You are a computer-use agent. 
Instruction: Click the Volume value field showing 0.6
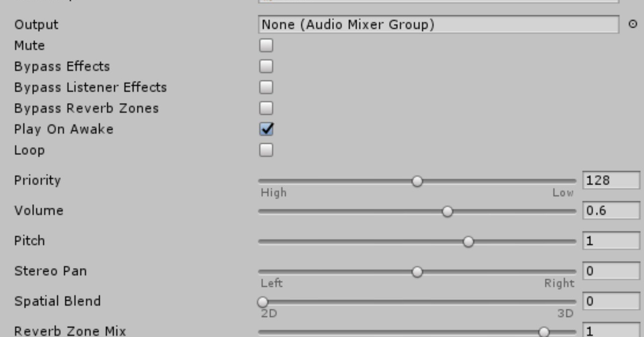(x=611, y=211)
